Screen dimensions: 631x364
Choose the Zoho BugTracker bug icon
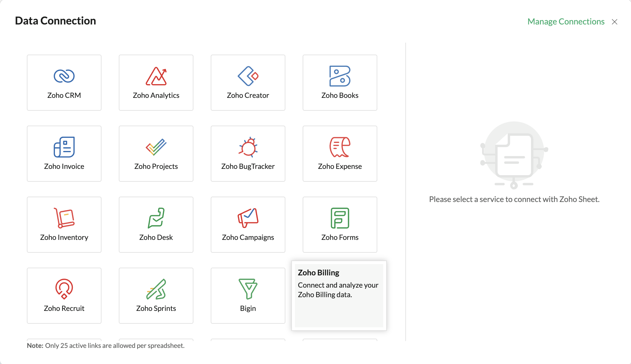(x=248, y=147)
